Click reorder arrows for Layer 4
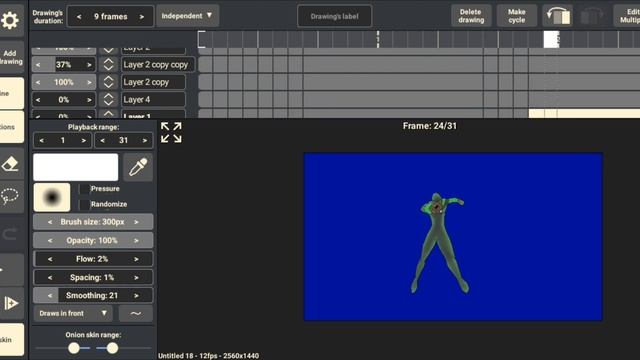640x360 pixels. pyautogui.click(x=108, y=100)
